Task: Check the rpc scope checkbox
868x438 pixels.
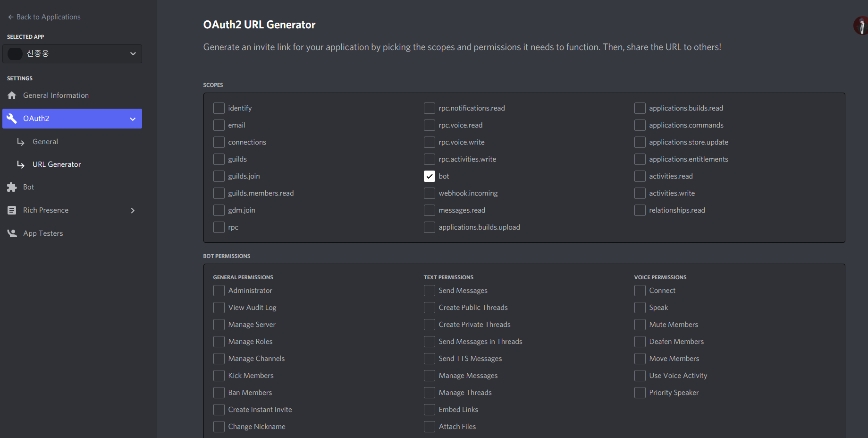Action: tap(219, 227)
